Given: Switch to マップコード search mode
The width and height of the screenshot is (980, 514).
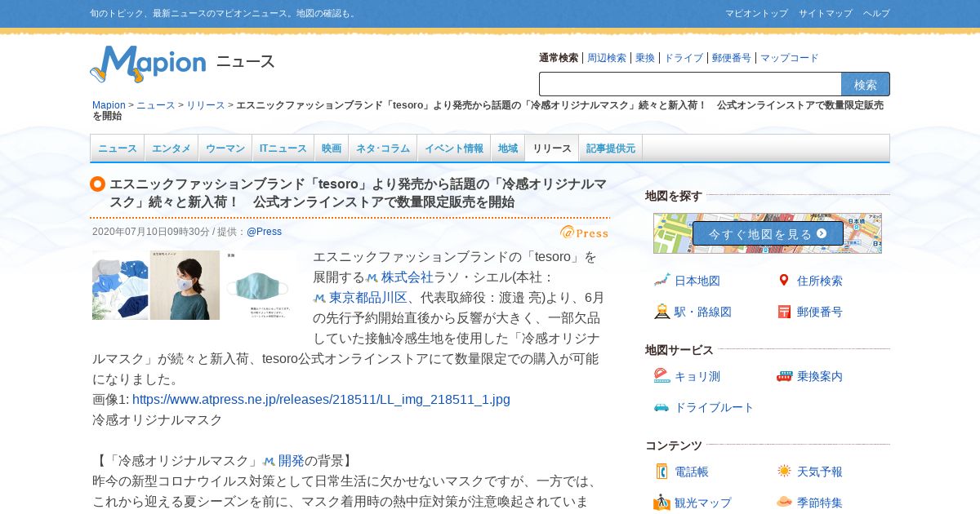Looking at the screenshot, I should pyautogui.click(x=790, y=58).
